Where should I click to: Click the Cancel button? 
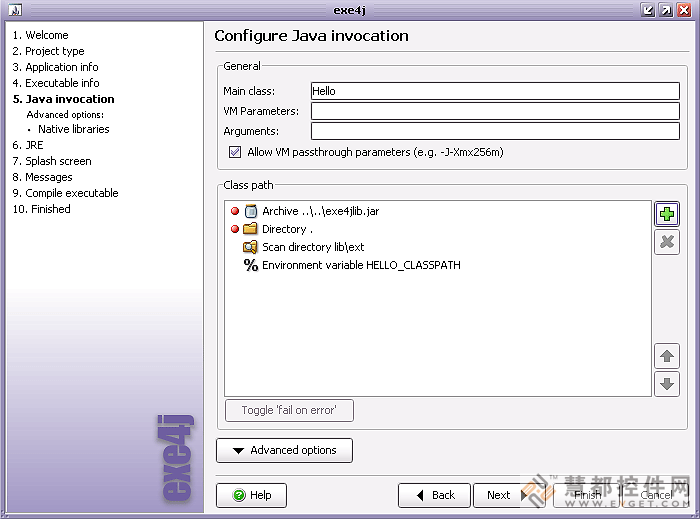(655, 495)
